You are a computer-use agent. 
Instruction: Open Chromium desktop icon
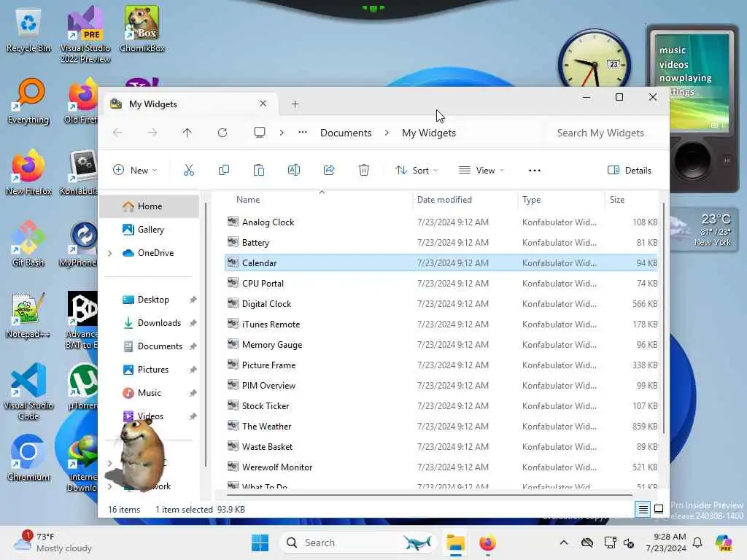tap(28, 459)
